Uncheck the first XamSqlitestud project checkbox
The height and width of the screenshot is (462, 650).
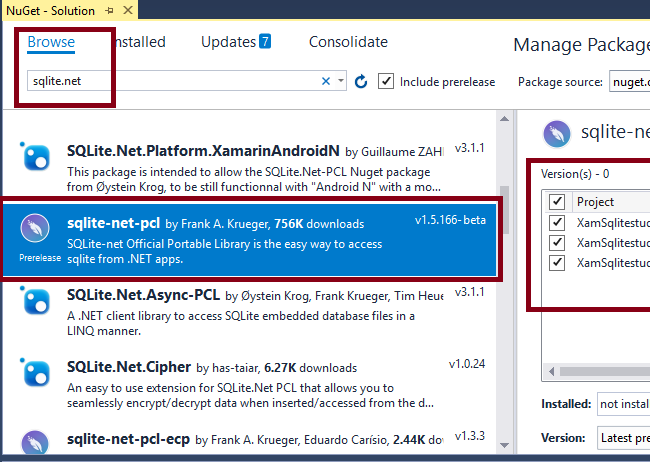click(557, 222)
